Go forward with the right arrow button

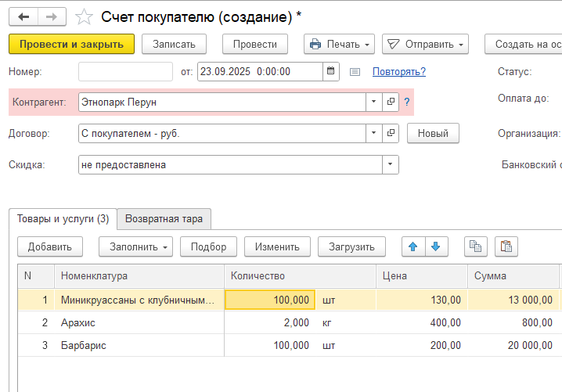[52, 17]
